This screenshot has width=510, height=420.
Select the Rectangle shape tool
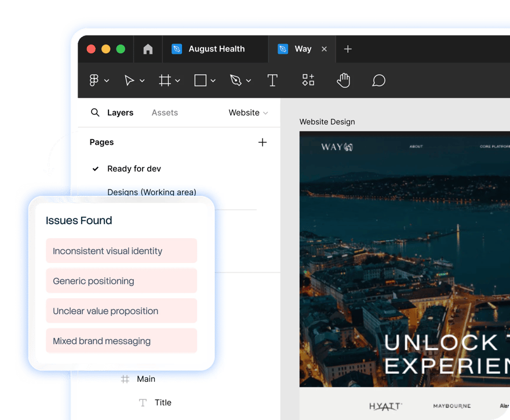[x=201, y=81]
